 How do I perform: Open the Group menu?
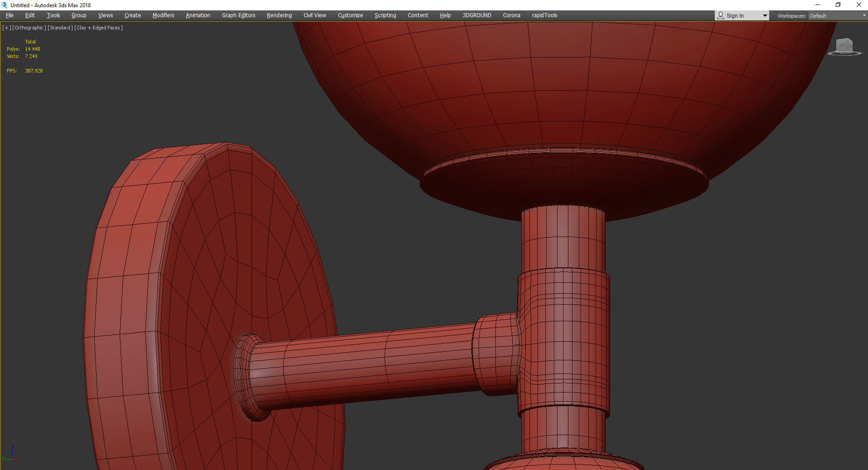pos(79,15)
